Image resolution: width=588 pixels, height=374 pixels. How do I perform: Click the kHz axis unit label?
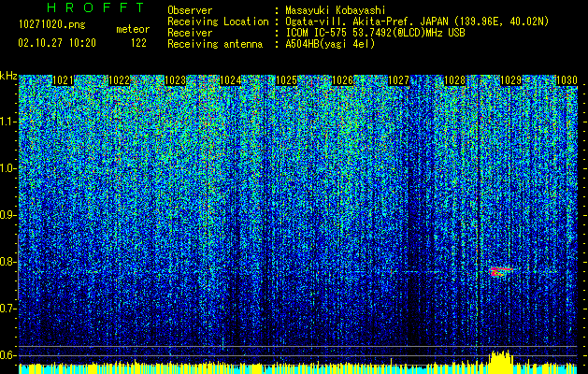[x=8, y=76]
